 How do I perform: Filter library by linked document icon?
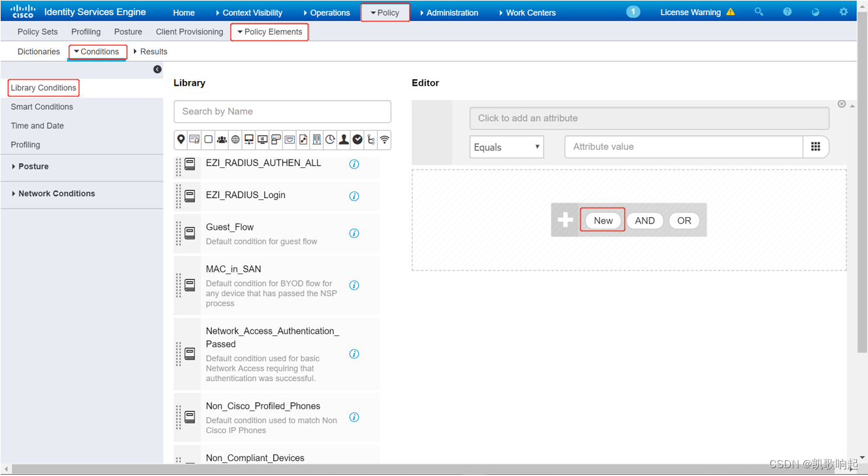coord(303,139)
